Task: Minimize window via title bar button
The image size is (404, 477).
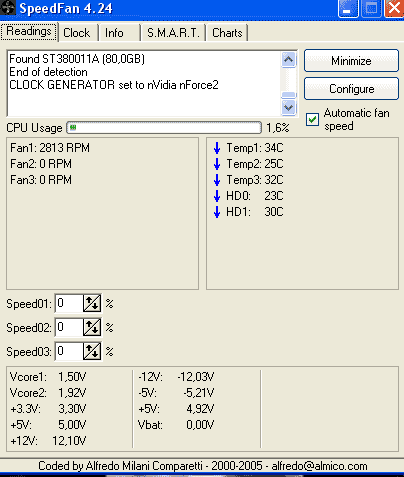Action: pyautogui.click(x=348, y=8)
